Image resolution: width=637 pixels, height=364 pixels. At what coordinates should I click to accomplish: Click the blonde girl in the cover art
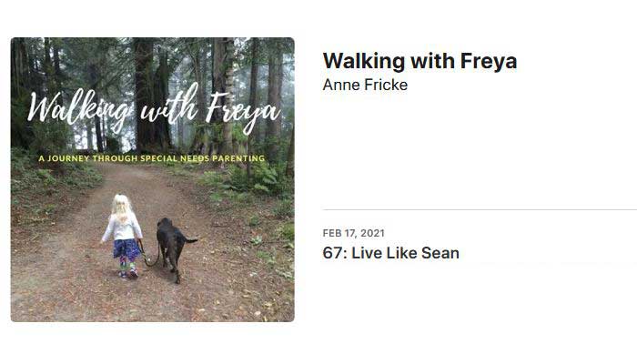coord(122,236)
